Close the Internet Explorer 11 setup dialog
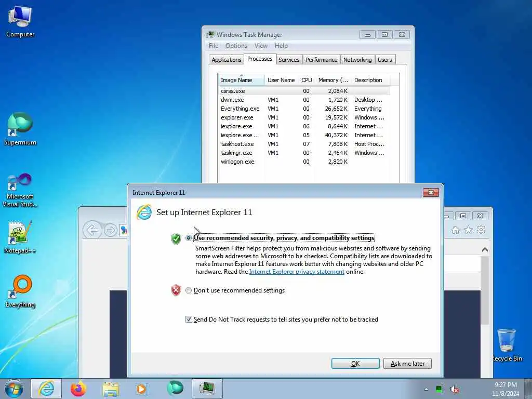 coord(431,193)
